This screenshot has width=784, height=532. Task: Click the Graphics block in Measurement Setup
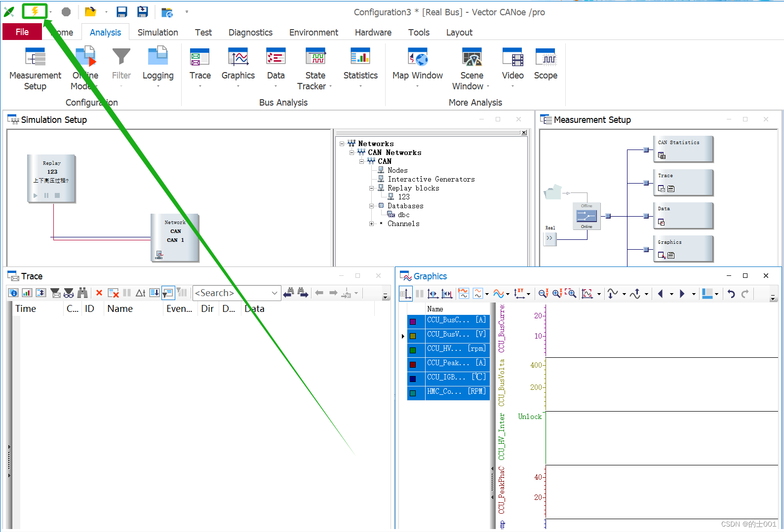click(683, 249)
